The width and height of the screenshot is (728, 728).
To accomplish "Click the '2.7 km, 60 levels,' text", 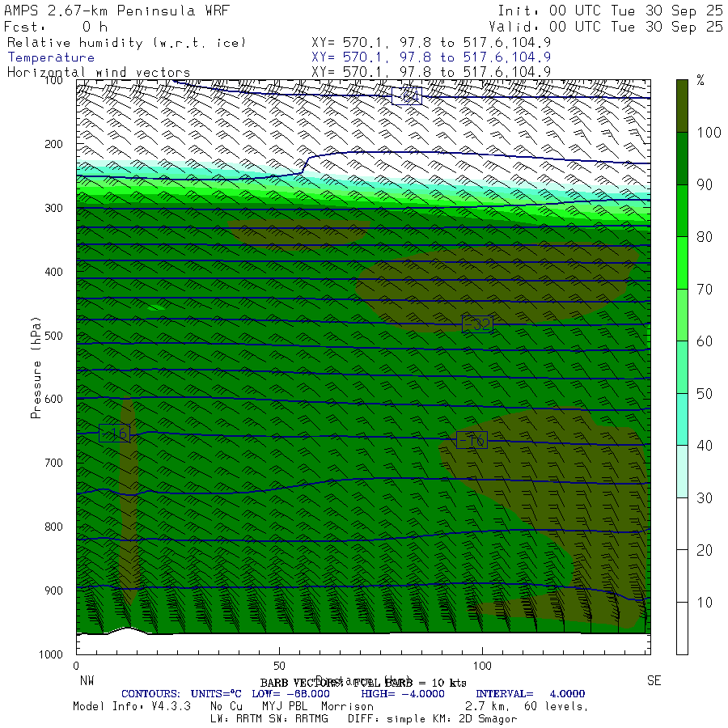I will [527, 706].
